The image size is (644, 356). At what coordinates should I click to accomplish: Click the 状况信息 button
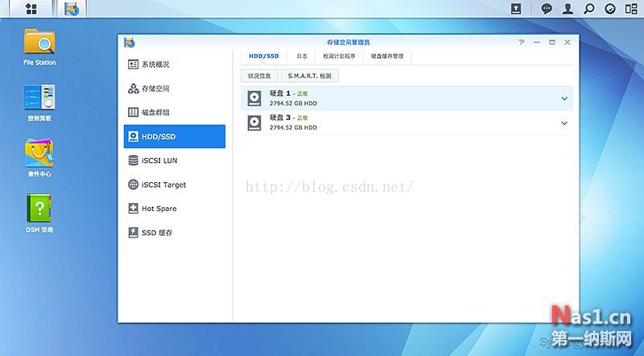tap(259, 76)
